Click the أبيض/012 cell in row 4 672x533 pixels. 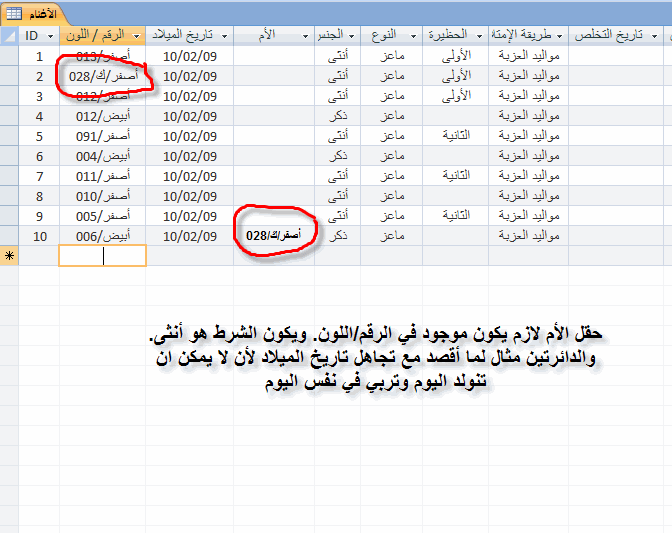102,116
